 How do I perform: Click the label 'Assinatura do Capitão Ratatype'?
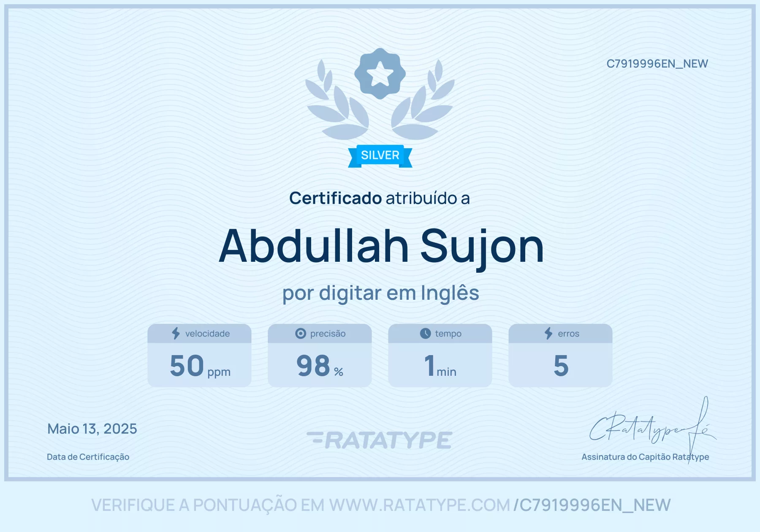tap(645, 457)
